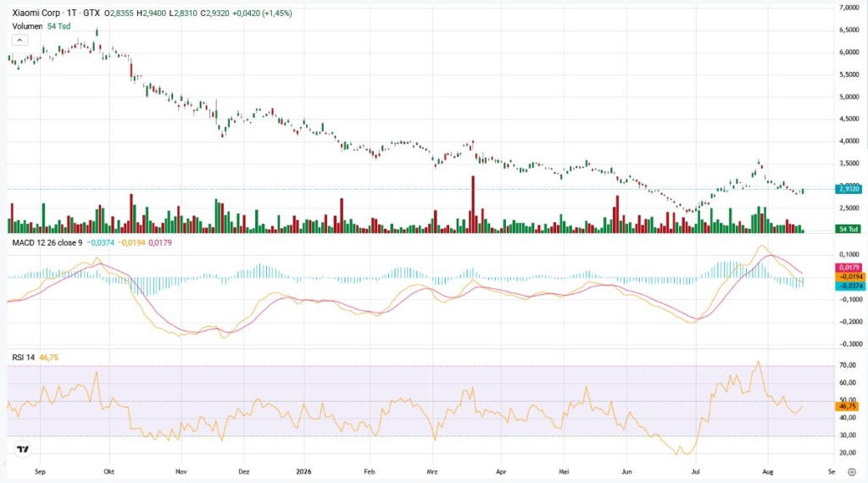The height and width of the screenshot is (483, 868).
Task: Click the Nov label on the time axis
Action: tap(181, 472)
